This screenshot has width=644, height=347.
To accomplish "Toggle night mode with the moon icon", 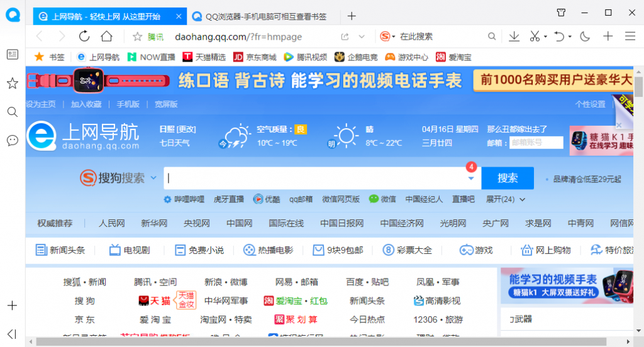I will (585, 36).
